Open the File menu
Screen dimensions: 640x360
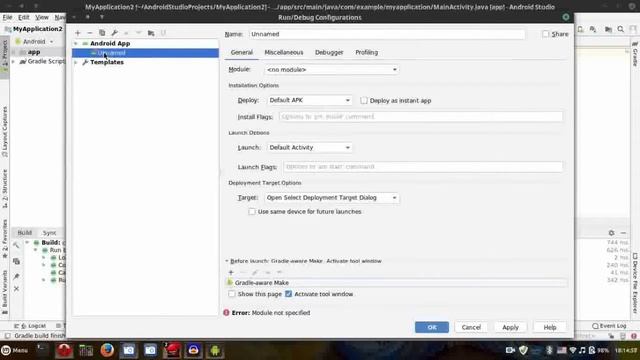(7, 18)
